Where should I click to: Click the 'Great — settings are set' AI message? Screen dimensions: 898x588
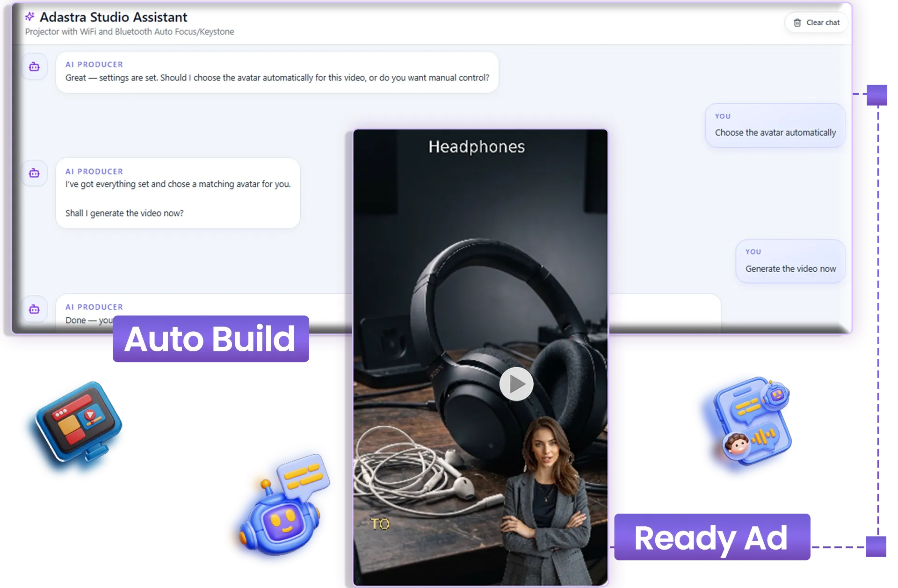(277, 72)
